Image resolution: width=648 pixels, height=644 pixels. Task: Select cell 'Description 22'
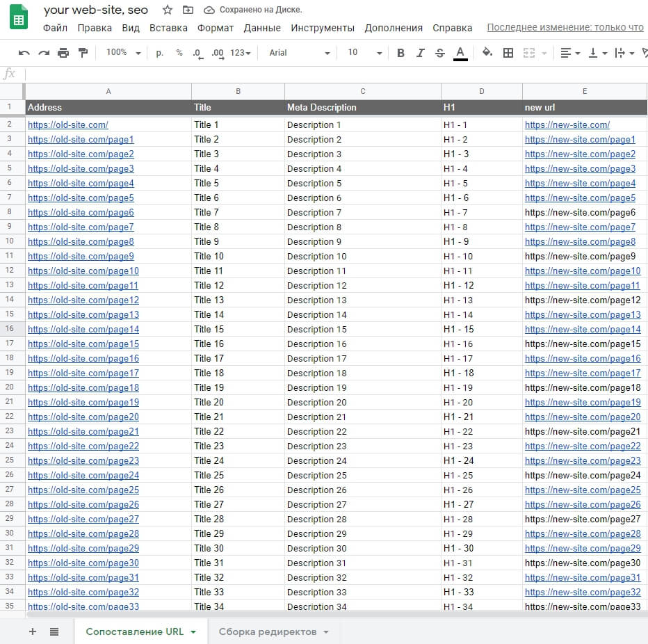363,432
